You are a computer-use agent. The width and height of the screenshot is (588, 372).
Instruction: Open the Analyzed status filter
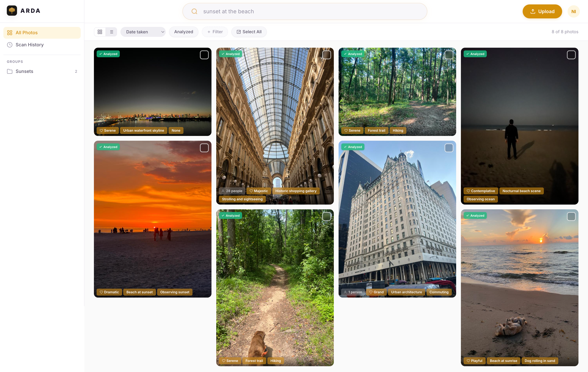coord(184,32)
